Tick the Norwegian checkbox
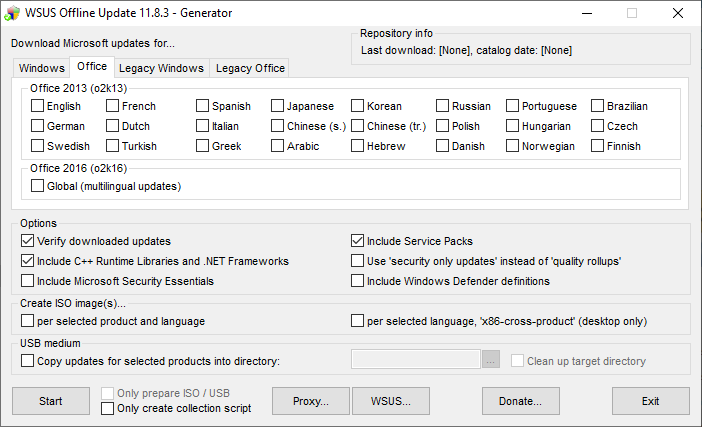 [512, 146]
